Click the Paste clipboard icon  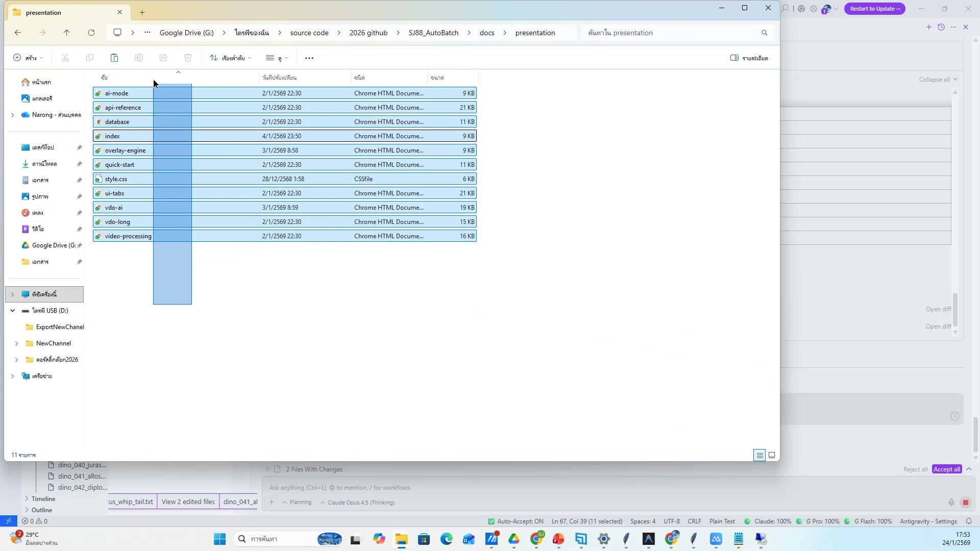114,58
